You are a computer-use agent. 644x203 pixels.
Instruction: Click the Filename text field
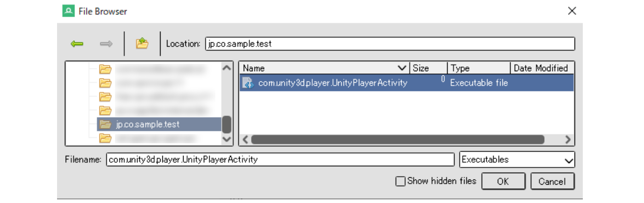[280, 160]
